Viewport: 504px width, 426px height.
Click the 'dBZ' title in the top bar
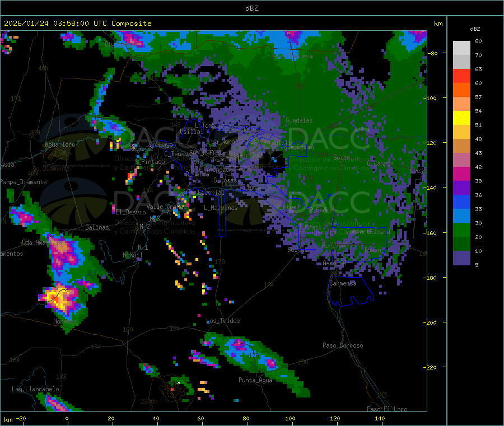[251, 8]
